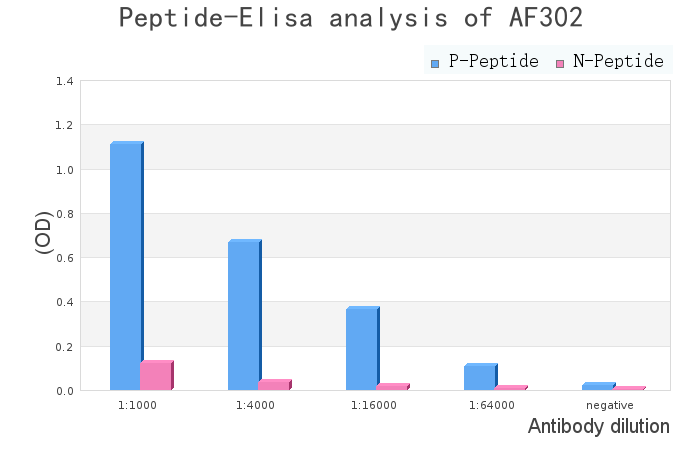Select the blue bar at 1:64000 dilution
The height and width of the screenshot is (450, 700).
[x=480, y=377]
